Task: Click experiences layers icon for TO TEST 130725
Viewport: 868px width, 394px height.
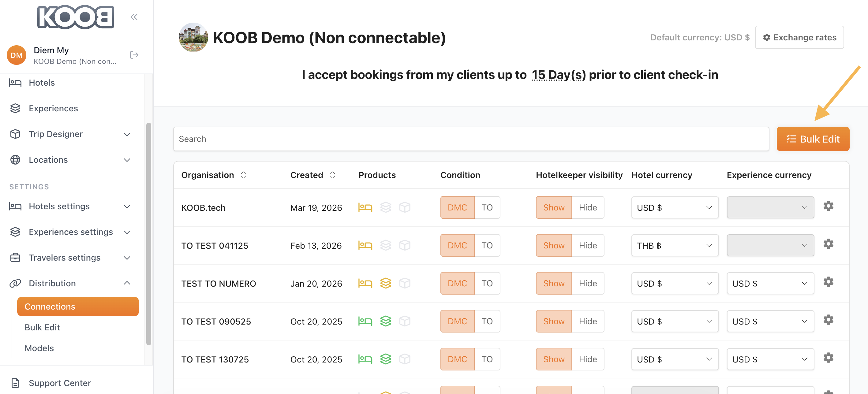Action: pyautogui.click(x=385, y=359)
